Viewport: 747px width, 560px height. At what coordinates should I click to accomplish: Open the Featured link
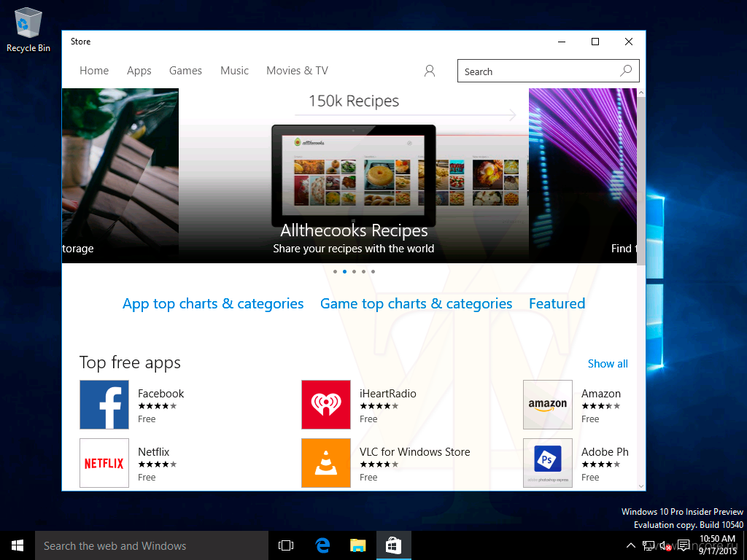pos(557,303)
